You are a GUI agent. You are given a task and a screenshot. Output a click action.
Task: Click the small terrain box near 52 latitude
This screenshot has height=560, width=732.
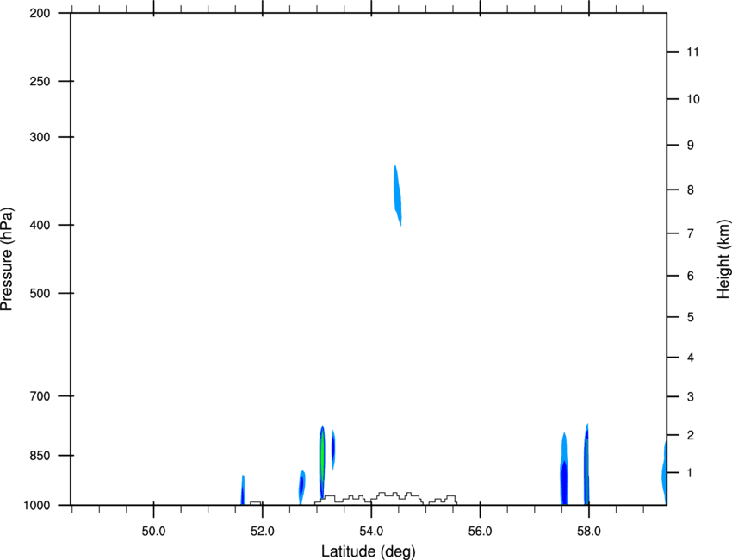[x=256, y=503]
